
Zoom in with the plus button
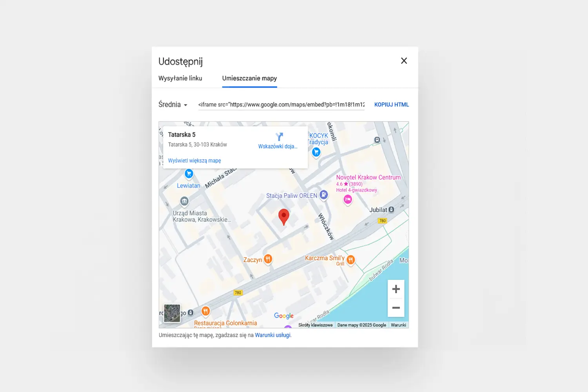pos(396,289)
